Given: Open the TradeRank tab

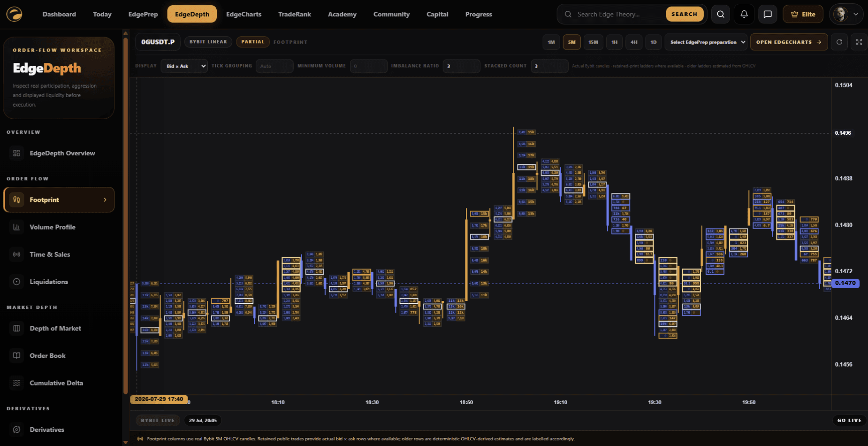Looking at the screenshot, I should [x=295, y=14].
